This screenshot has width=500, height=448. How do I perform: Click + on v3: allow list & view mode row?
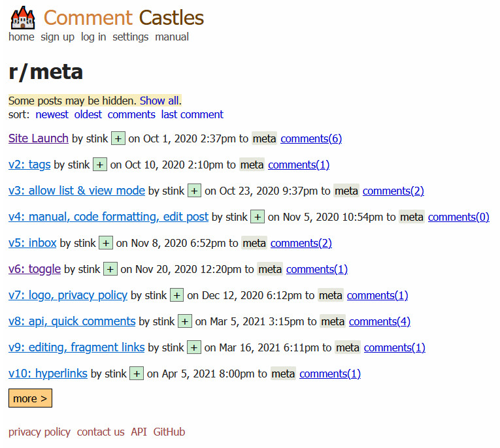[194, 191]
